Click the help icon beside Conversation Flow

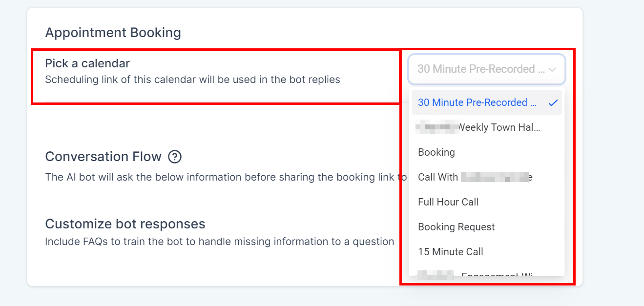point(175,157)
